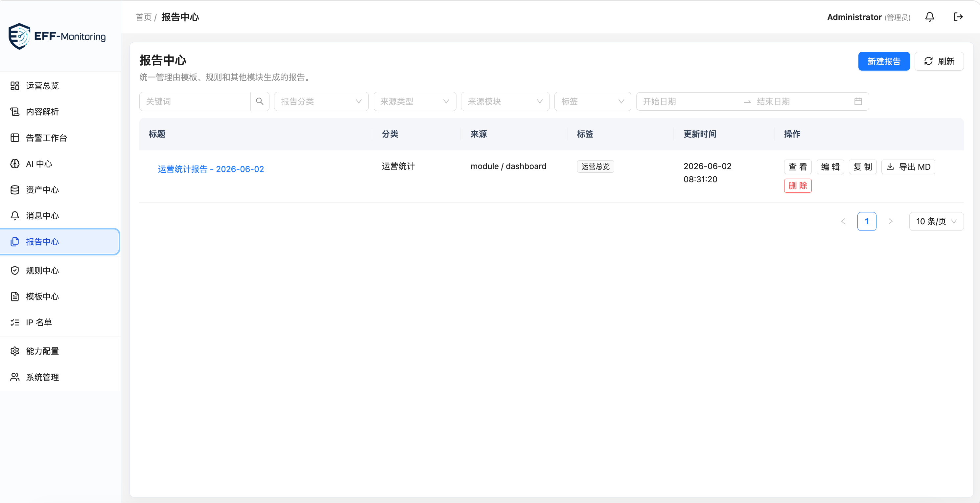This screenshot has height=503, width=980.
Task: Click the 消息中心 bell icon in sidebar
Action: coord(15,216)
